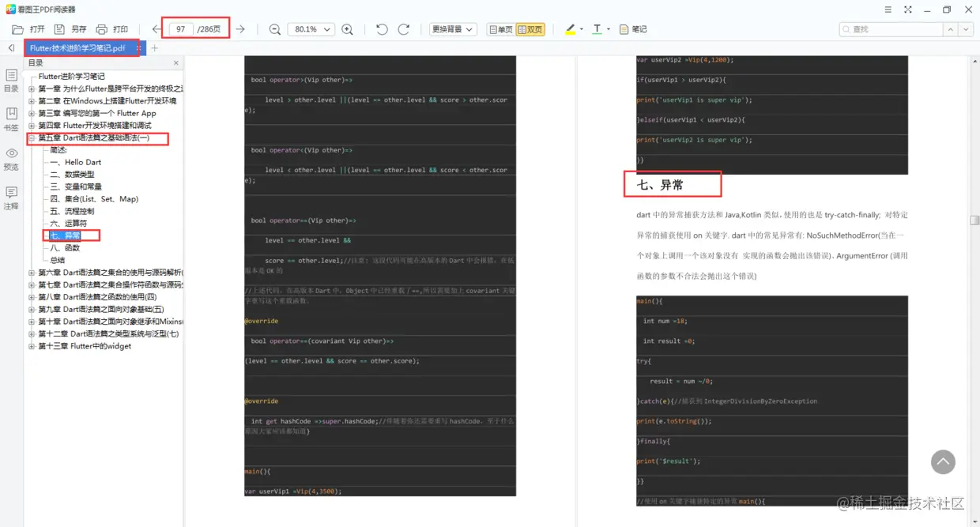Close the 目录 panel with its X
The image size is (980, 527).
pos(175,62)
